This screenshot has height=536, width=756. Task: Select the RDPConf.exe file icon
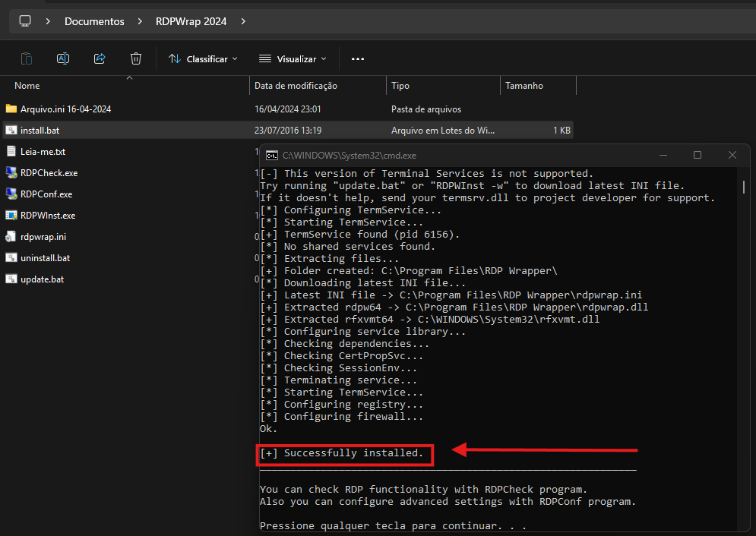pyautogui.click(x=11, y=194)
